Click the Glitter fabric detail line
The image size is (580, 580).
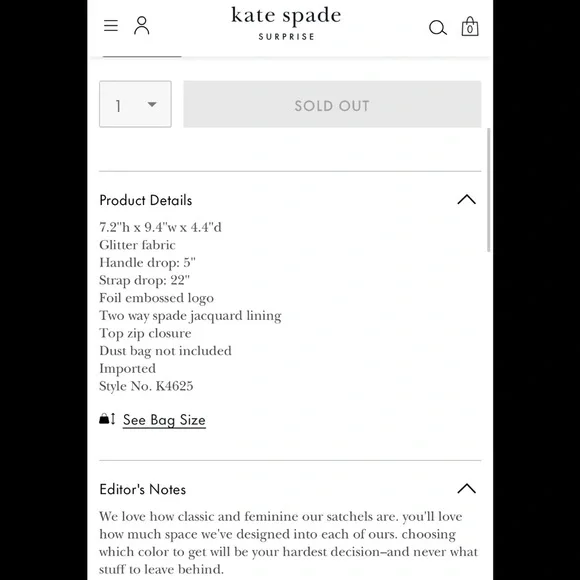click(137, 245)
